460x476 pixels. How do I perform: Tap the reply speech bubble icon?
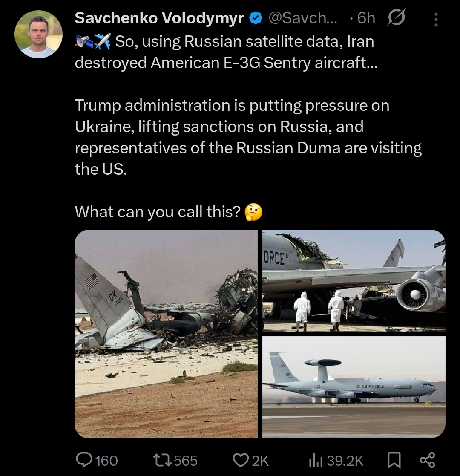(x=83, y=460)
